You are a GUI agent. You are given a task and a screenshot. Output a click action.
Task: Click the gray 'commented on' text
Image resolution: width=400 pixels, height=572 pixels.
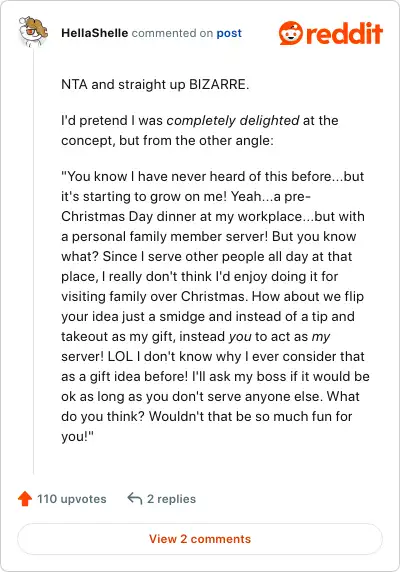coord(172,33)
